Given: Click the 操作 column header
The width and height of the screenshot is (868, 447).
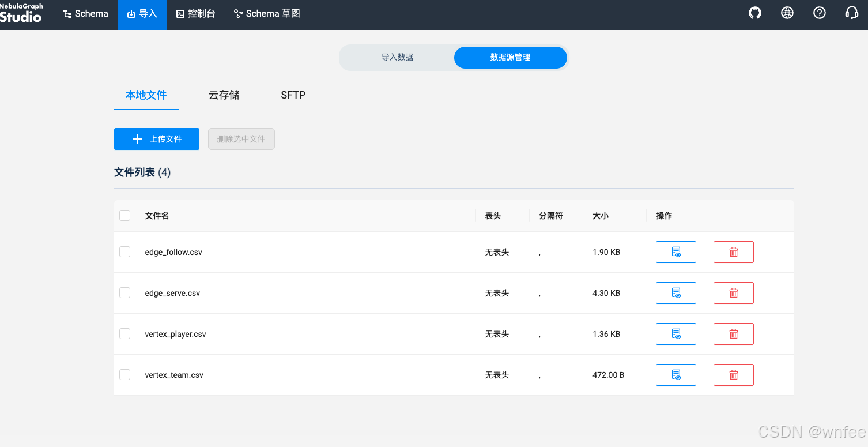Looking at the screenshot, I should click(664, 216).
